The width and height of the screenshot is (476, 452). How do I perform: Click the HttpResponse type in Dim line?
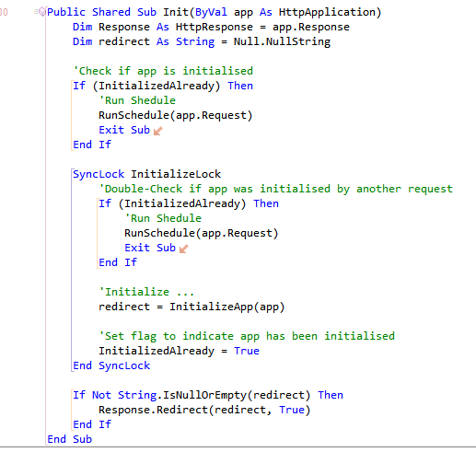pyautogui.click(x=215, y=27)
